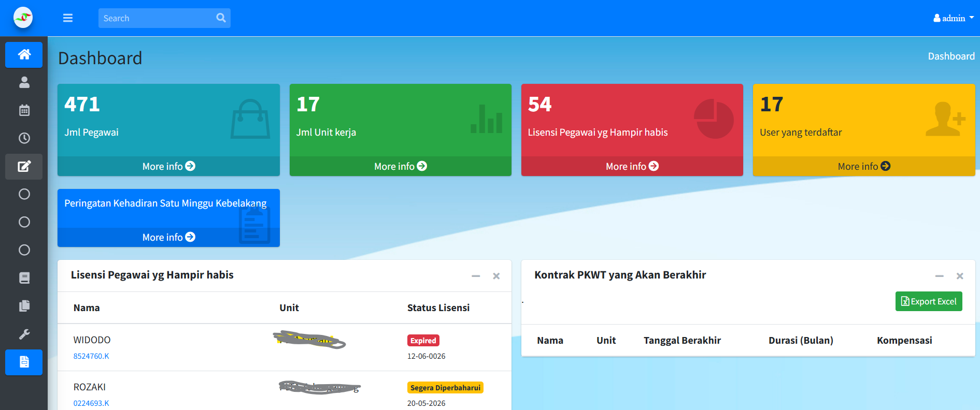Open the calendar sidebar icon
The image size is (980, 410).
(x=24, y=110)
